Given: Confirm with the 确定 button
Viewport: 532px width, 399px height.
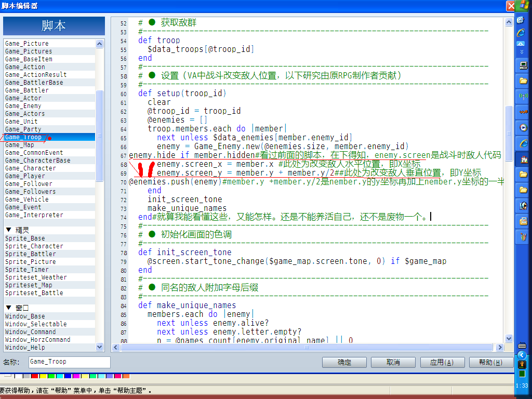Looking at the screenshot, I should [344, 362].
